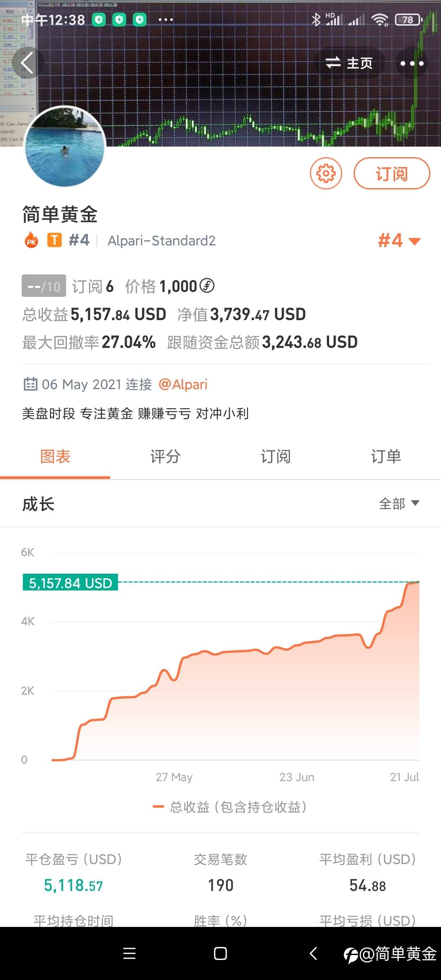Switch to 主页 homepage view
Viewport: 441px width, 980px height.
(349, 63)
